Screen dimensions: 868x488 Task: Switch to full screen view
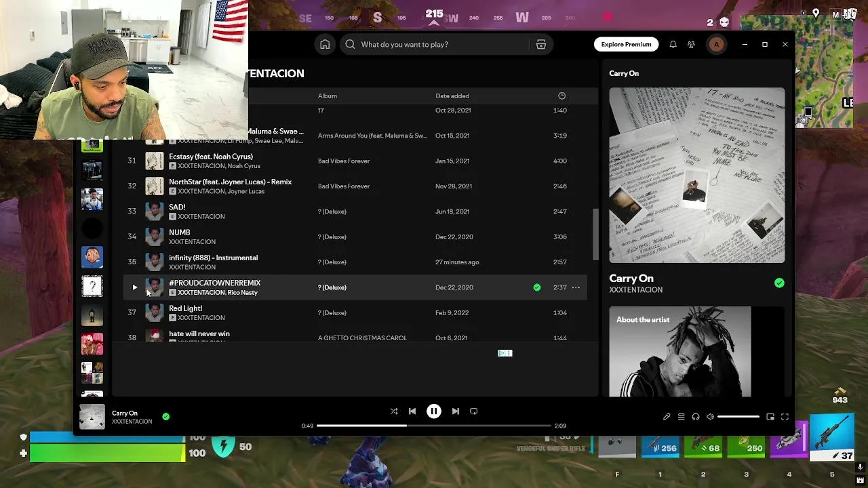[x=785, y=417]
